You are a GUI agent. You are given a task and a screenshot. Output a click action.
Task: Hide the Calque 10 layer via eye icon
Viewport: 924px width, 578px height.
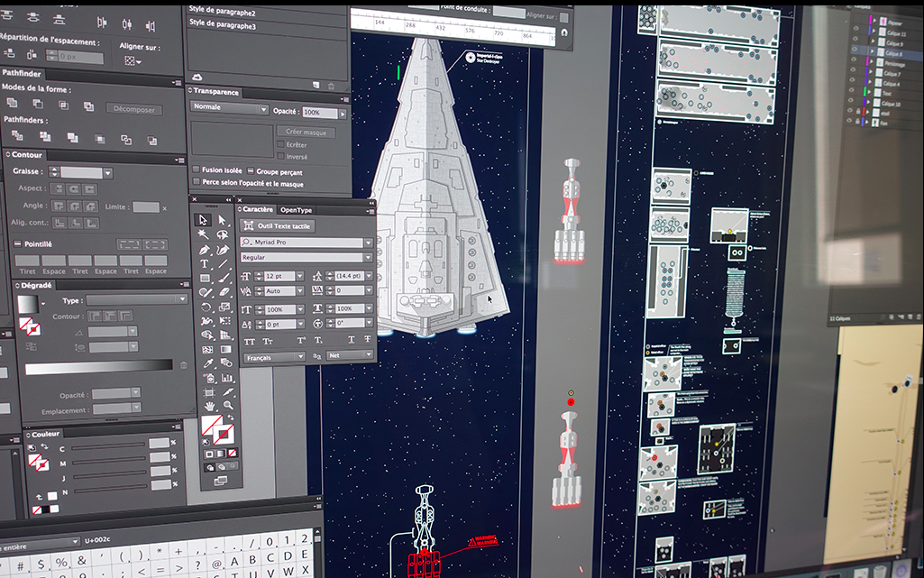[x=850, y=101]
